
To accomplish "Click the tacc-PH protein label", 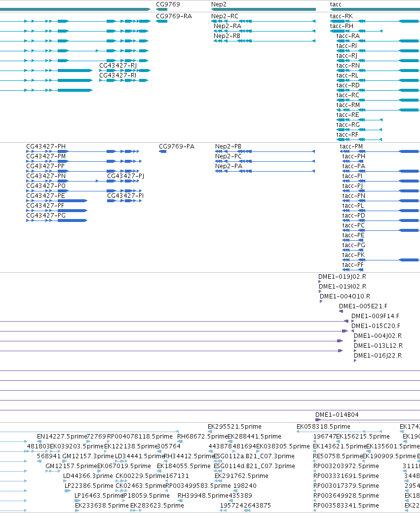I will point(353,156).
